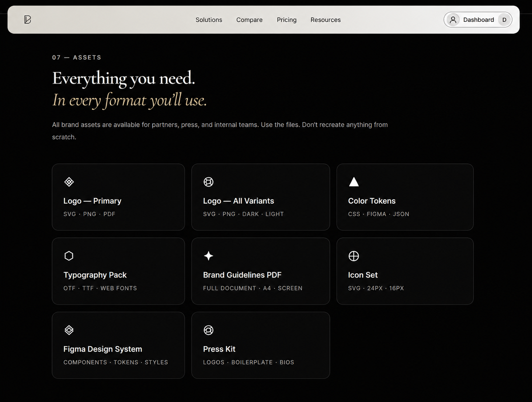This screenshot has height=402, width=532.
Task: Open the Dashboard button
Action: [x=478, y=20]
